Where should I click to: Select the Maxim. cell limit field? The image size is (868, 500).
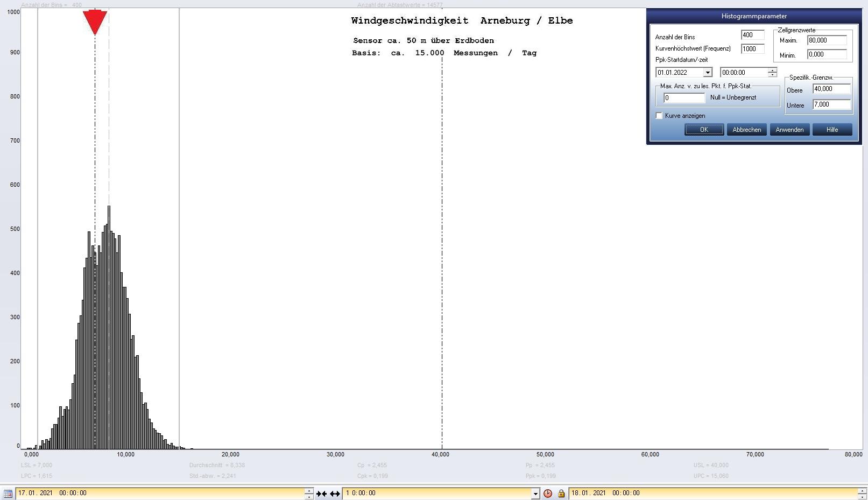(x=827, y=40)
